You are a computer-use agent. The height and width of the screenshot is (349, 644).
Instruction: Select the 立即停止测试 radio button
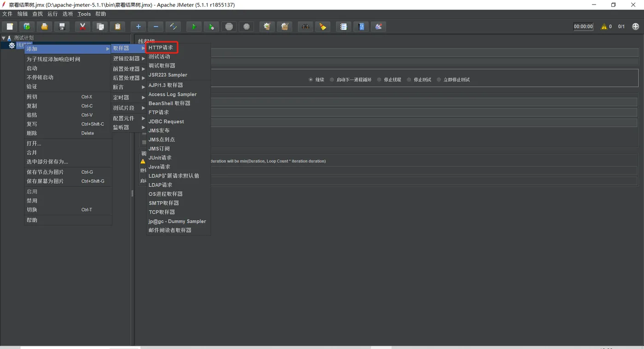tap(438, 80)
